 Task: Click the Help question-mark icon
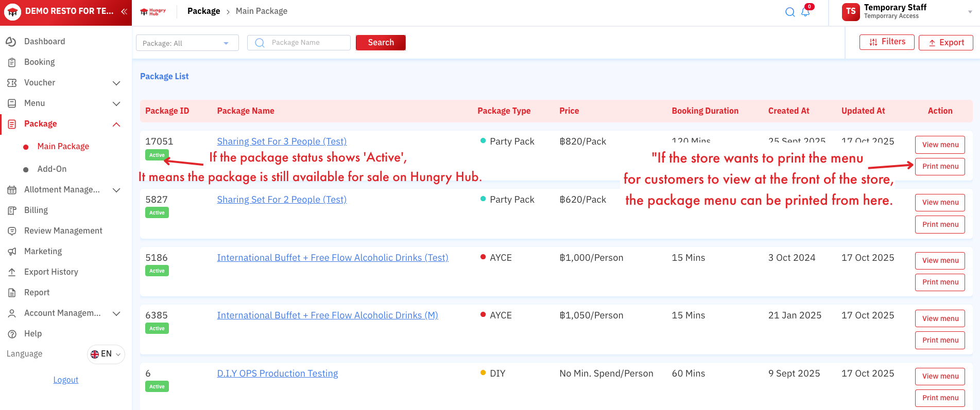pyautogui.click(x=12, y=334)
